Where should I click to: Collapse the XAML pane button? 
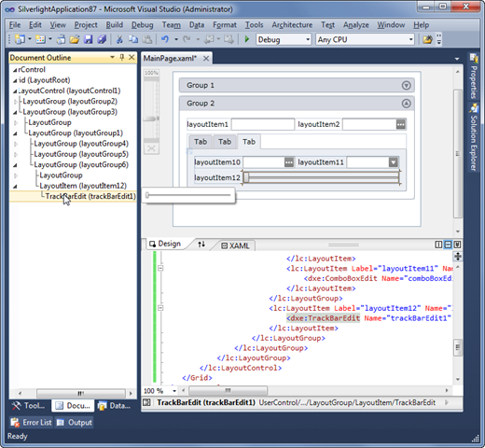(457, 245)
